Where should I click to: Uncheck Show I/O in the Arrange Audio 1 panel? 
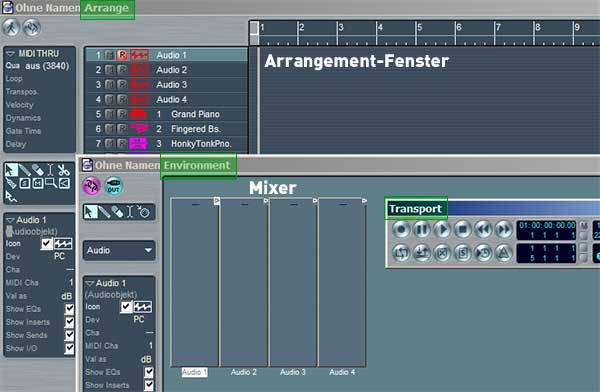click(69, 348)
